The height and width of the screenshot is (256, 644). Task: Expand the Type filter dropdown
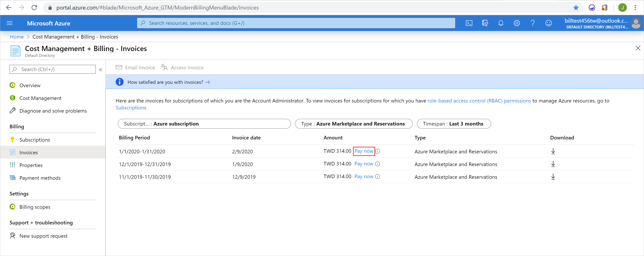point(353,124)
